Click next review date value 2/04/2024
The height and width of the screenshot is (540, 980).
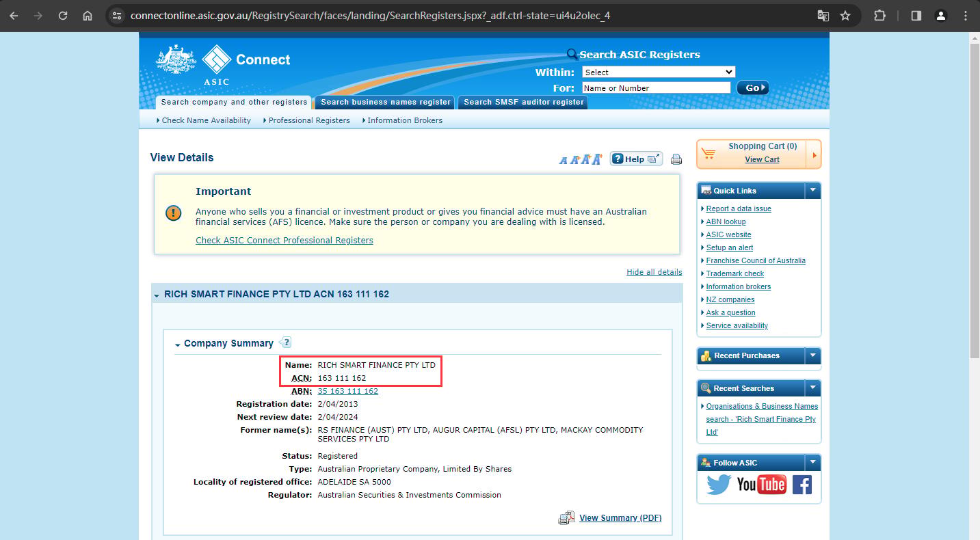pos(338,417)
